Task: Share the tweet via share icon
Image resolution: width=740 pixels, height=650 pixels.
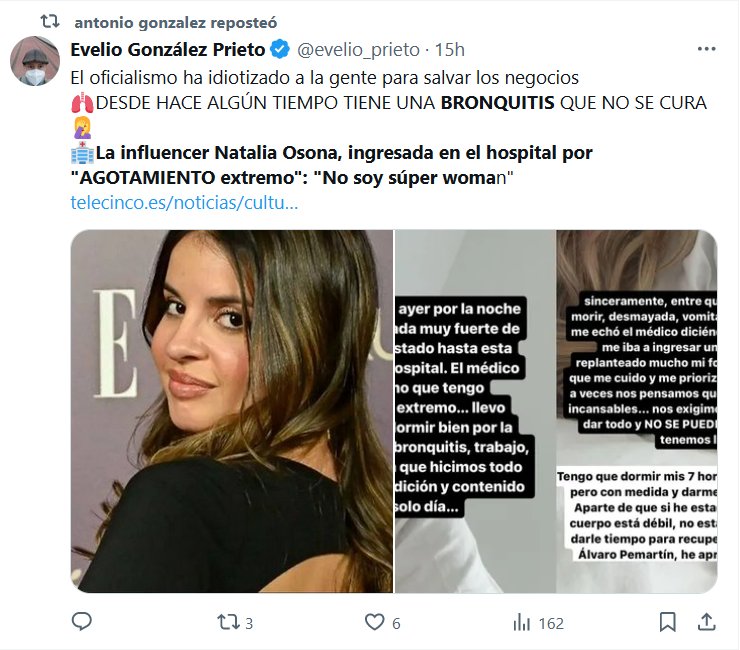Action: pyautogui.click(x=706, y=622)
